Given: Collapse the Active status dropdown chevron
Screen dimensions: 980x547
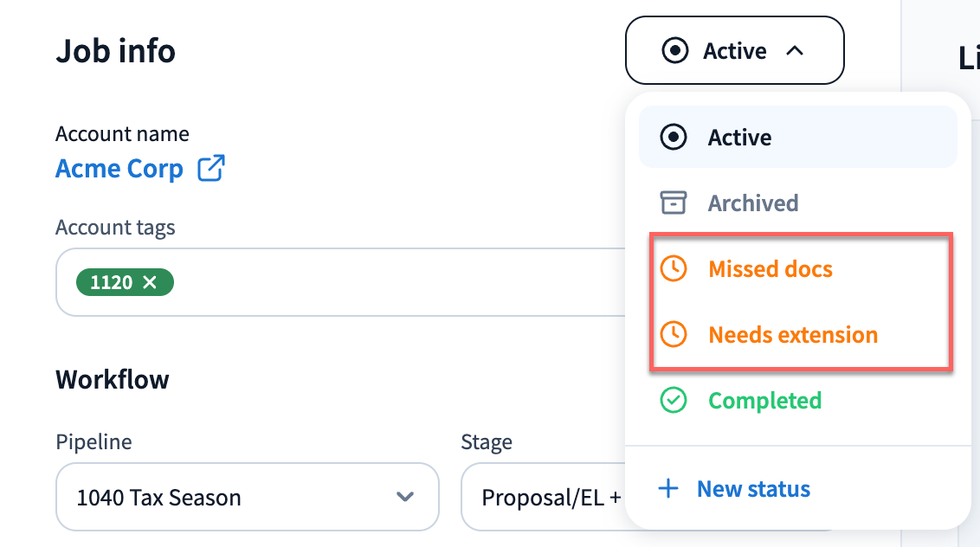Looking at the screenshot, I should (x=795, y=51).
